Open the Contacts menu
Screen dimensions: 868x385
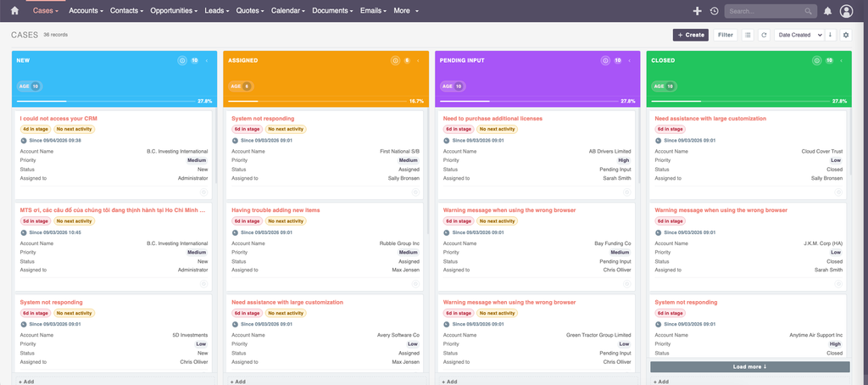click(x=126, y=10)
